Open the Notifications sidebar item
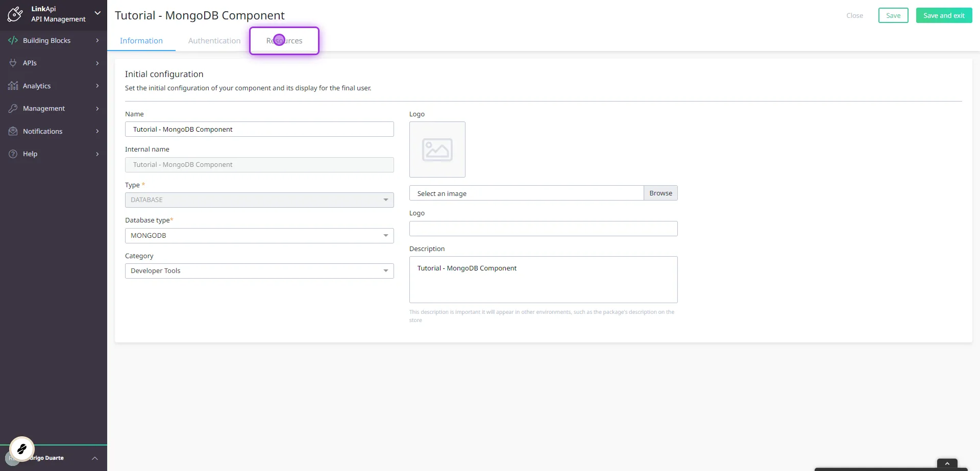This screenshot has height=471, width=980. 54,131
